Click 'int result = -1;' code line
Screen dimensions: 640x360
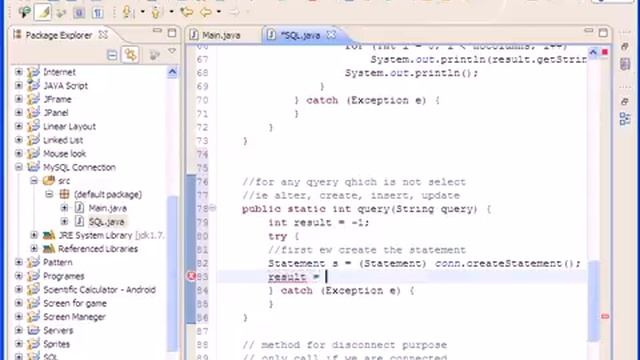319,222
